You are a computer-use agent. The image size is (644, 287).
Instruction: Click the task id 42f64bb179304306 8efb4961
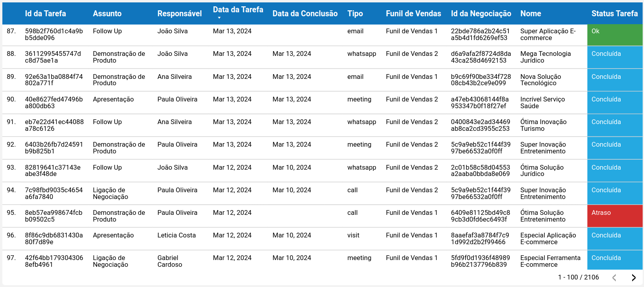[54, 261]
